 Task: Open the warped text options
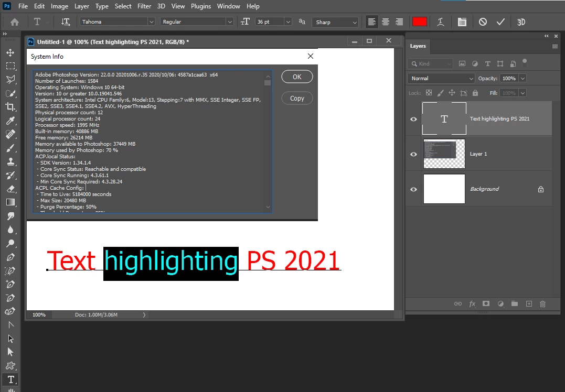440,22
